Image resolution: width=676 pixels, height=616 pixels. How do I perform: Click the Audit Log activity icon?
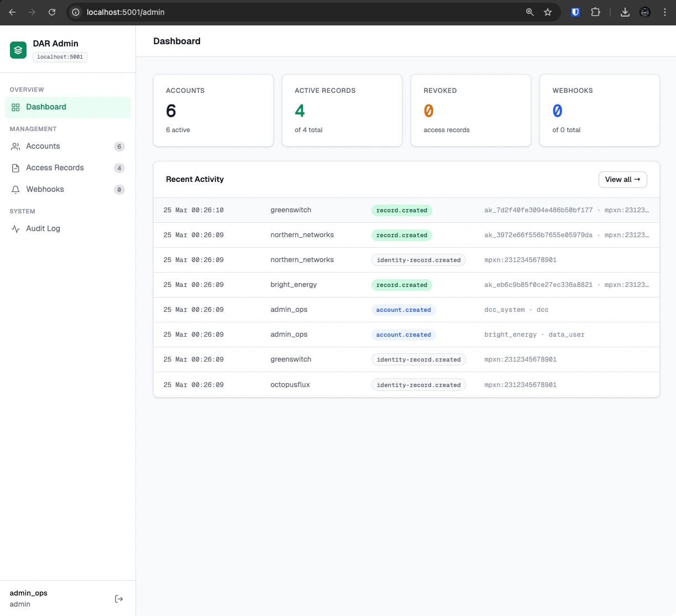pos(15,229)
